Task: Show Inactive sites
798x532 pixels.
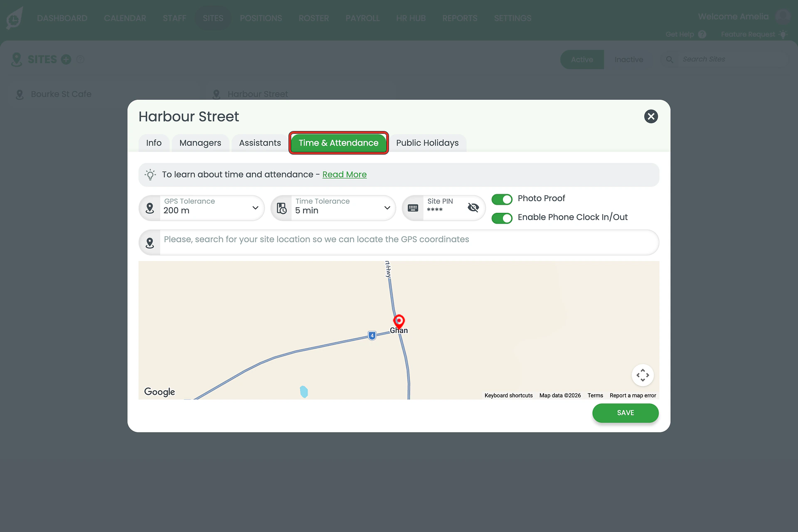Action: 629,59
